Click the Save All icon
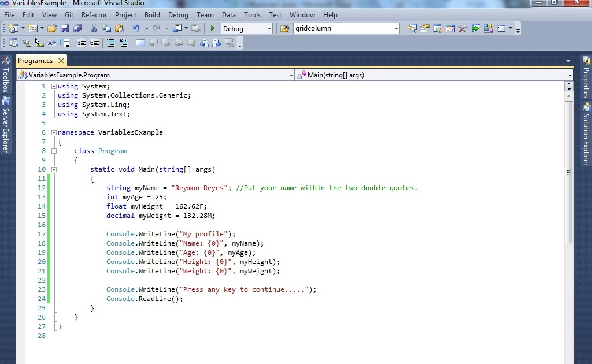592x364 pixels. click(x=77, y=28)
